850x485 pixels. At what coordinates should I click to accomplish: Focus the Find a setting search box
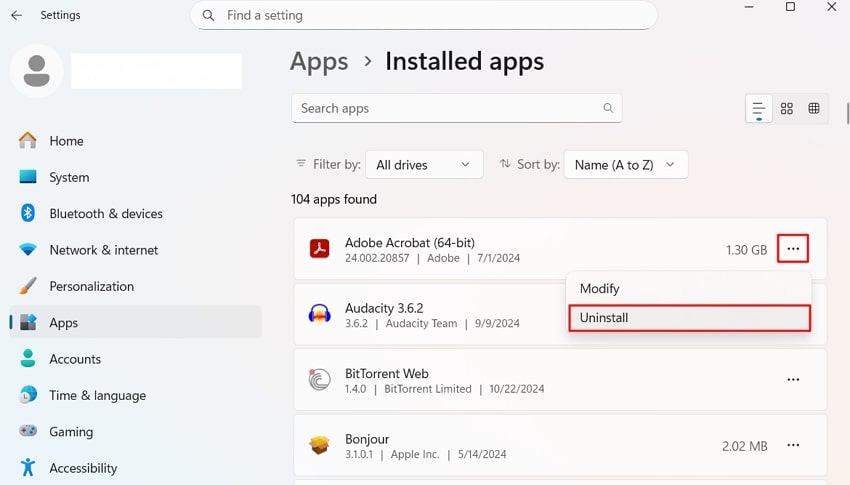click(x=423, y=16)
